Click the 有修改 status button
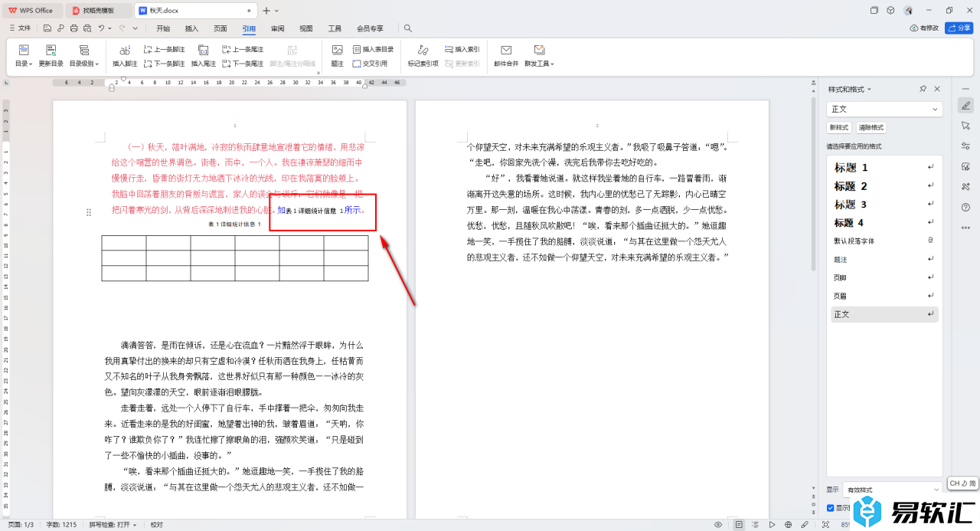Screen dimensions: 980x531 click(924, 28)
